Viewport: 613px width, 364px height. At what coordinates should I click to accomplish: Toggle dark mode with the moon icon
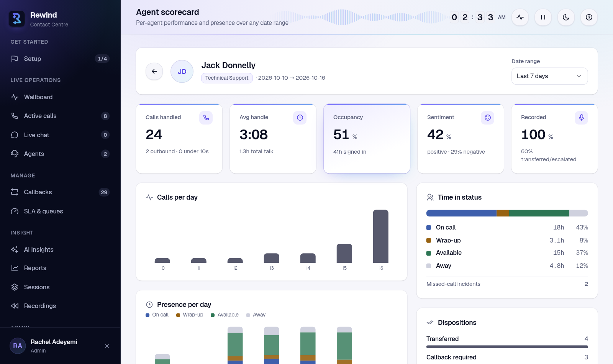click(x=566, y=17)
